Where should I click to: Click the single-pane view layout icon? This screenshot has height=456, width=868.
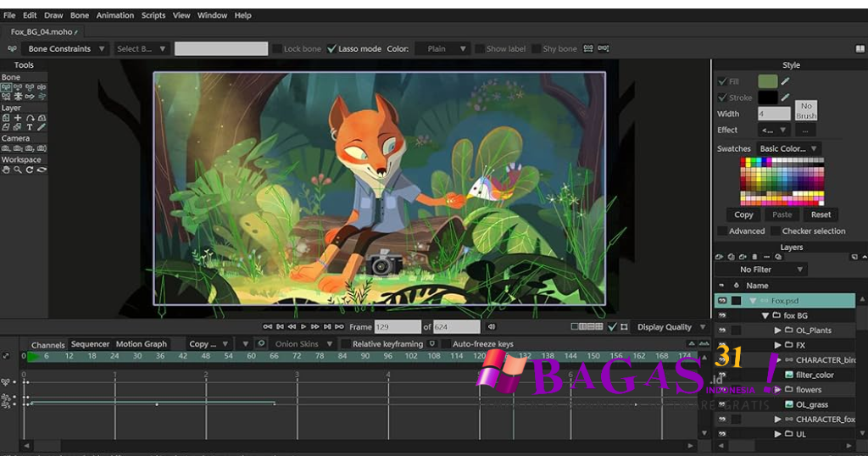click(575, 327)
